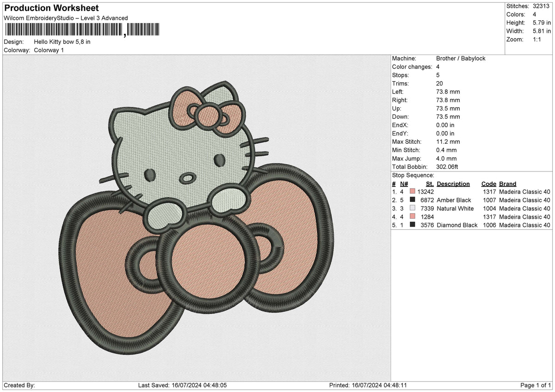Image resolution: width=555 pixels, height=392 pixels.
Task: Click the 'Stops:' label
Action: 401,75
